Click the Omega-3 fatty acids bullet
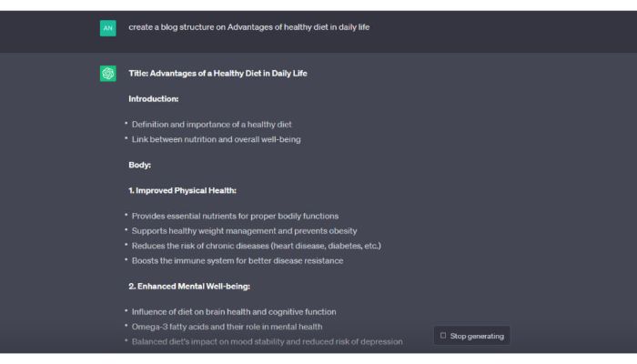The height and width of the screenshot is (364, 637). (227, 327)
